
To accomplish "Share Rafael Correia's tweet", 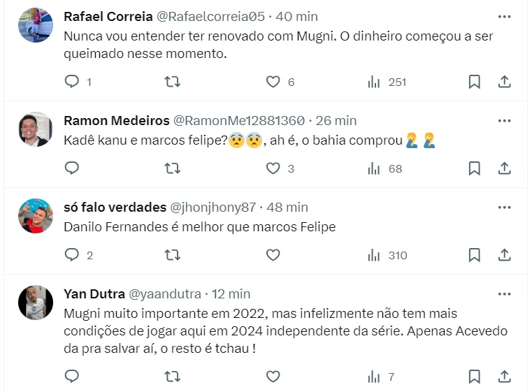I will pyautogui.click(x=504, y=82).
